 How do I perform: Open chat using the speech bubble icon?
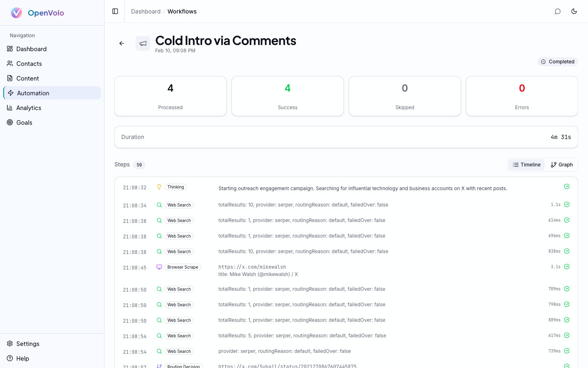point(558,11)
